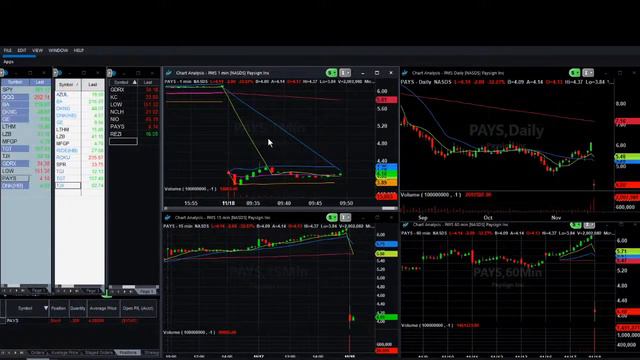Open Symbol filter dropdown in positions panel
The height and width of the screenshot is (360, 640).
(46, 308)
